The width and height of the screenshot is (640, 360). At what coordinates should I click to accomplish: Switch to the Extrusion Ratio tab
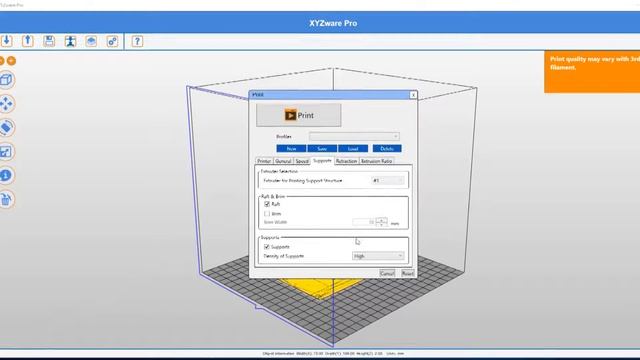click(376, 161)
